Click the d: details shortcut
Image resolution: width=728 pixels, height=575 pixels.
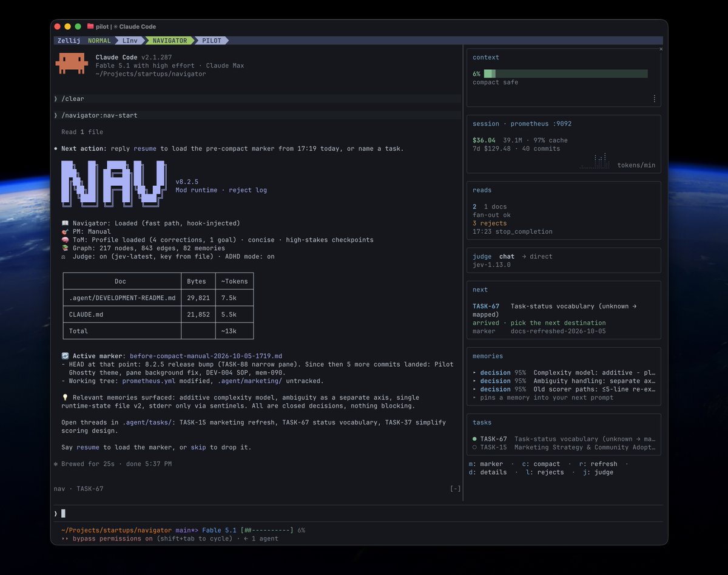[488, 472]
